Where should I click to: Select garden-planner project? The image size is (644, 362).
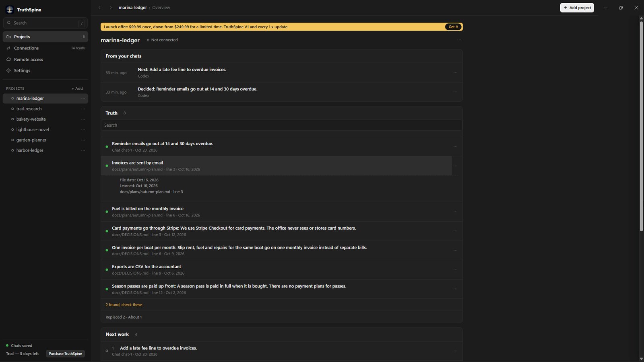click(x=45, y=140)
